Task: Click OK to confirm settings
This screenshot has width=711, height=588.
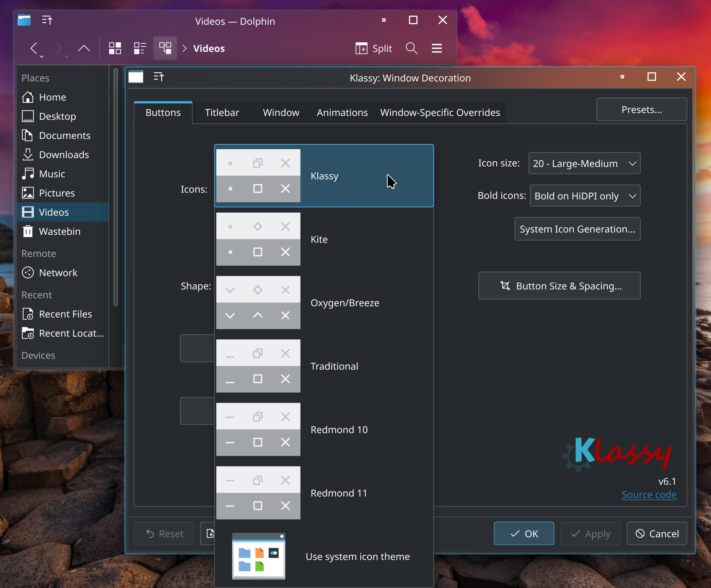Action: tap(524, 533)
